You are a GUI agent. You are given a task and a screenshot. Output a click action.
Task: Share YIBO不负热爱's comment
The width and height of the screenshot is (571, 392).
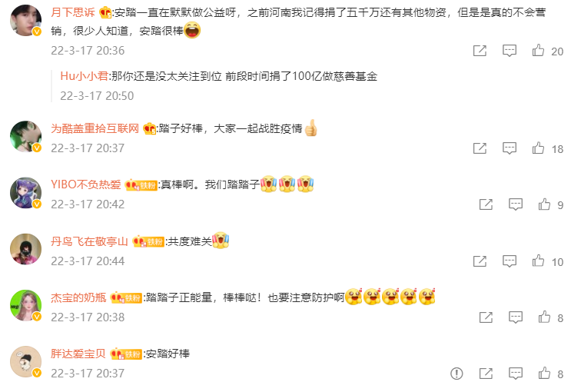click(486, 204)
